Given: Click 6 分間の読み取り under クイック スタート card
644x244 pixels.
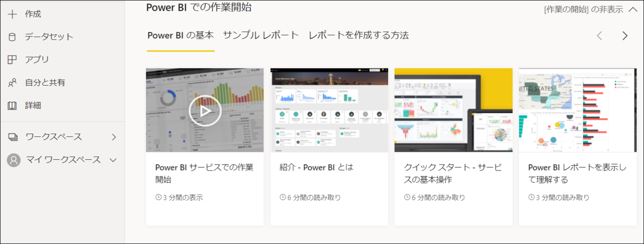Looking at the screenshot, I should (x=438, y=197).
